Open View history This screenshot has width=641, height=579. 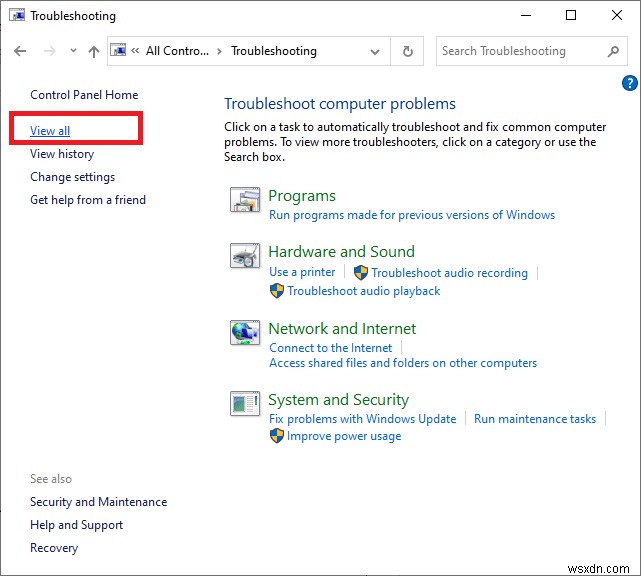tap(62, 154)
